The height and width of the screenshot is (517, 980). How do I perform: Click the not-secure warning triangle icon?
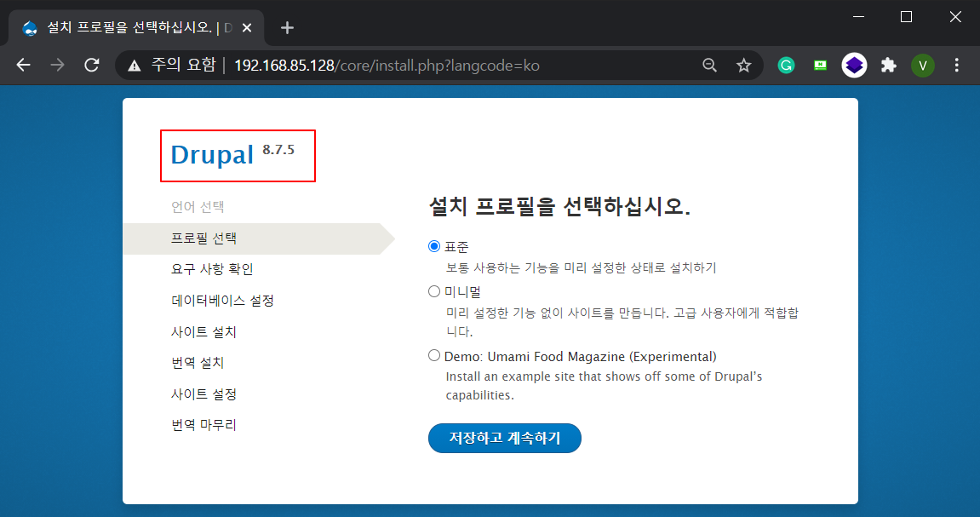pyautogui.click(x=134, y=66)
